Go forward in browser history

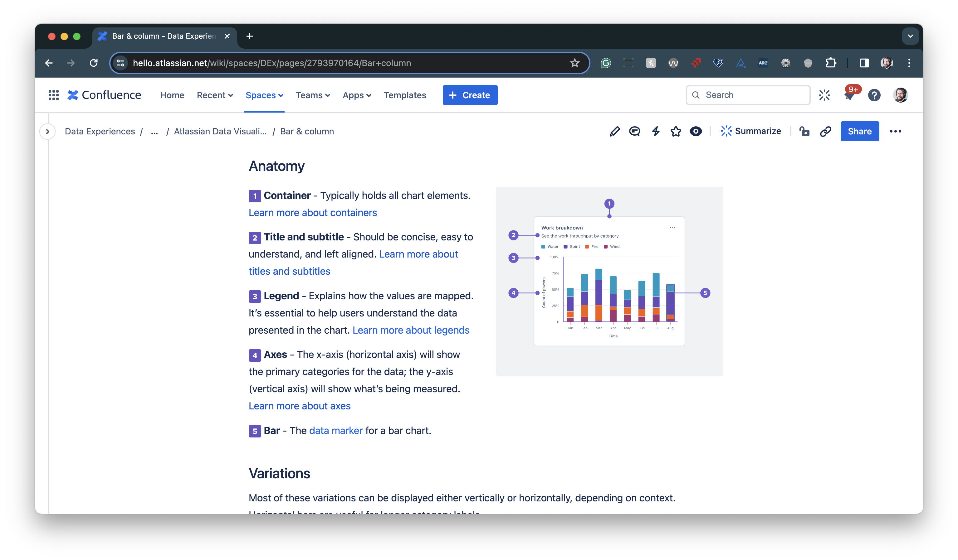[71, 63]
